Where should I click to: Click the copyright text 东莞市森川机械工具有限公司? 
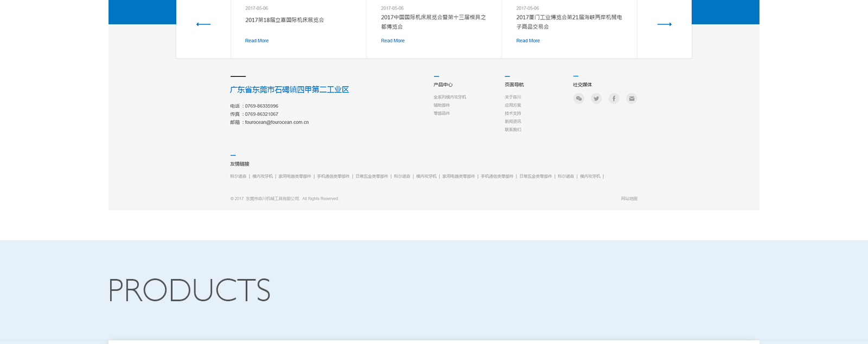(x=272, y=199)
